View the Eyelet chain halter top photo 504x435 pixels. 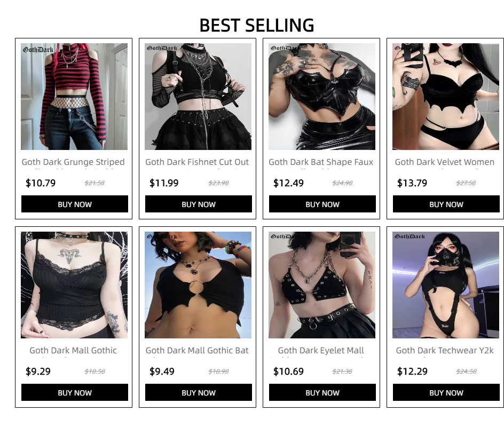click(x=322, y=285)
